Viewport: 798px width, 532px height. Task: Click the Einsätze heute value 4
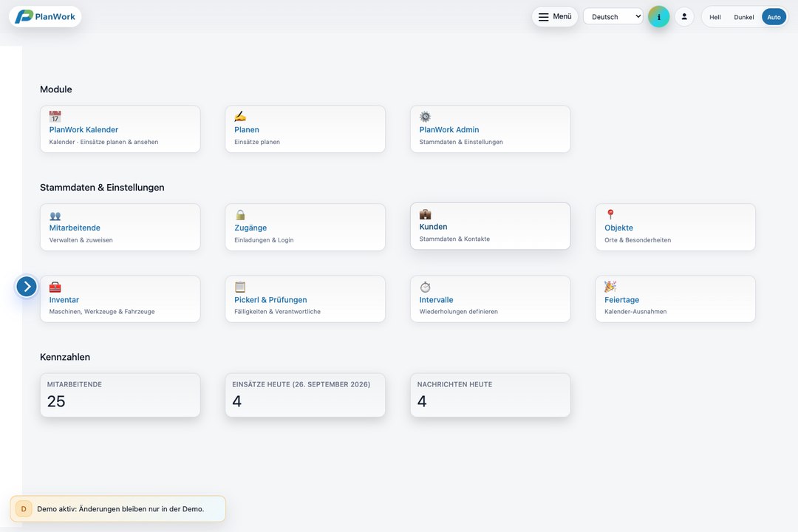236,402
